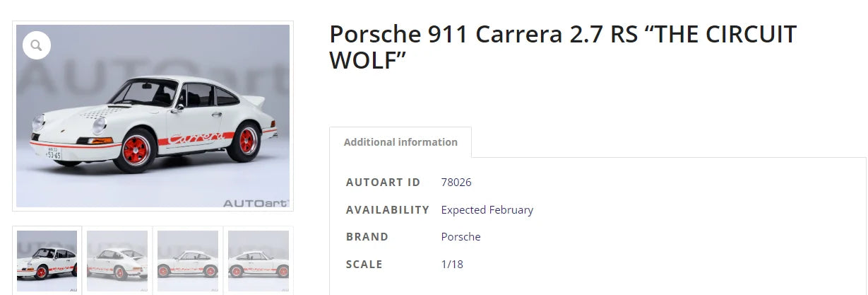
Task: Click the BRAND label
Action: point(367,237)
